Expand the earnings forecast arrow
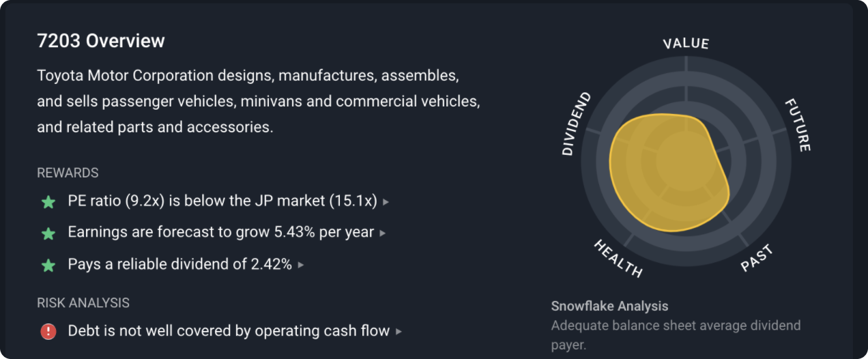Image resolution: width=868 pixels, height=359 pixels. pos(383,233)
